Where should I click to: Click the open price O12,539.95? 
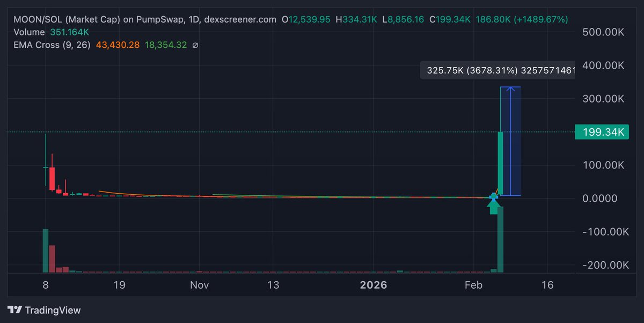coord(305,19)
